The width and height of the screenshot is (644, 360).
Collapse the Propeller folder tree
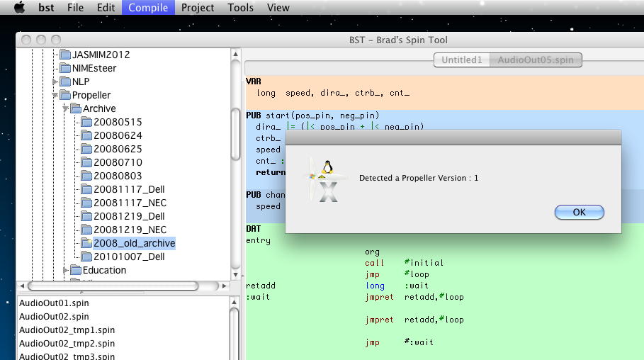tap(55, 95)
